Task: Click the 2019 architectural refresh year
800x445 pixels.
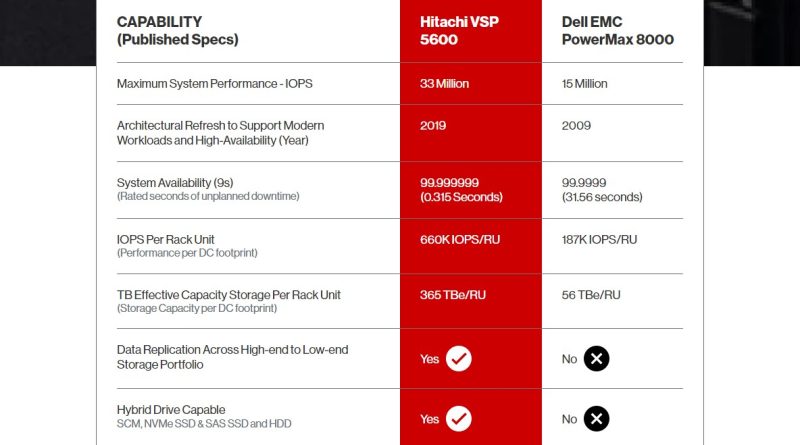Action: click(433, 126)
